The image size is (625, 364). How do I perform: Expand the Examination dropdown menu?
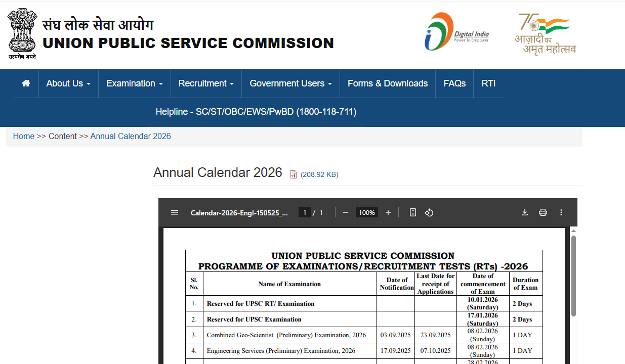tap(135, 83)
